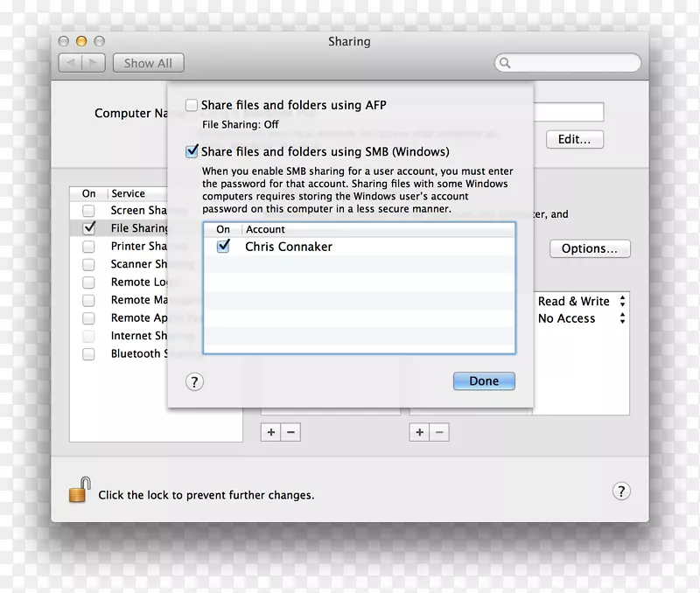Click the search field in the toolbar
This screenshot has height=593, width=700.
tap(568, 63)
